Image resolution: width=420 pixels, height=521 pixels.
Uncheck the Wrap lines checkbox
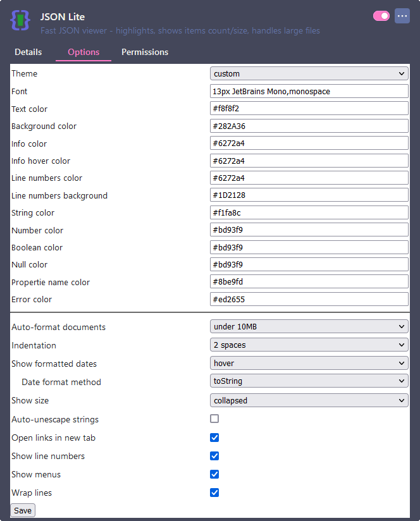point(214,493)
